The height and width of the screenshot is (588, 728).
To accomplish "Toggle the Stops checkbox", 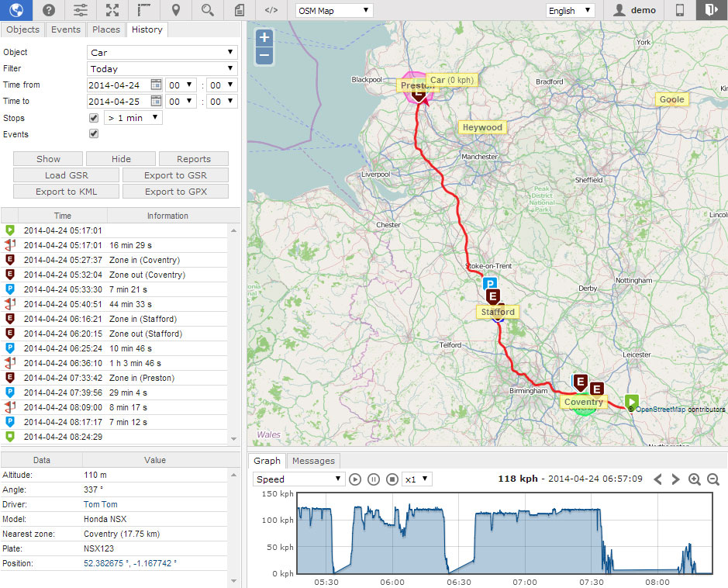I will point(94,118).
